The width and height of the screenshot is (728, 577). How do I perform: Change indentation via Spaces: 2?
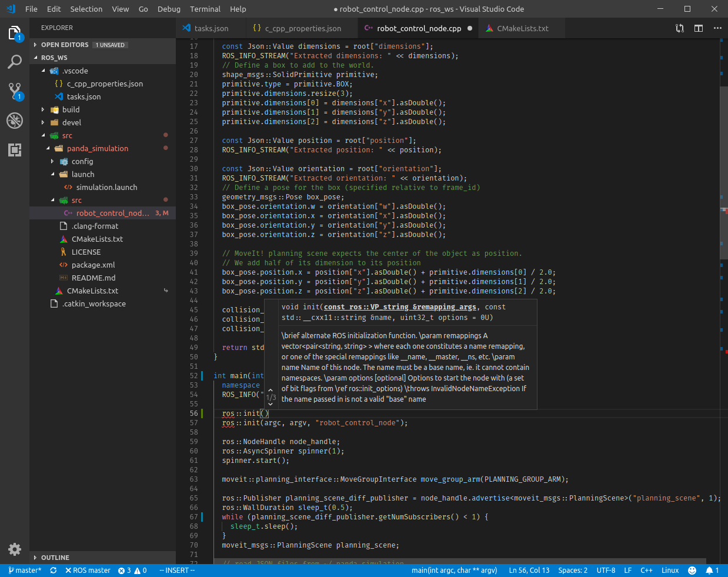coord(573,571)
